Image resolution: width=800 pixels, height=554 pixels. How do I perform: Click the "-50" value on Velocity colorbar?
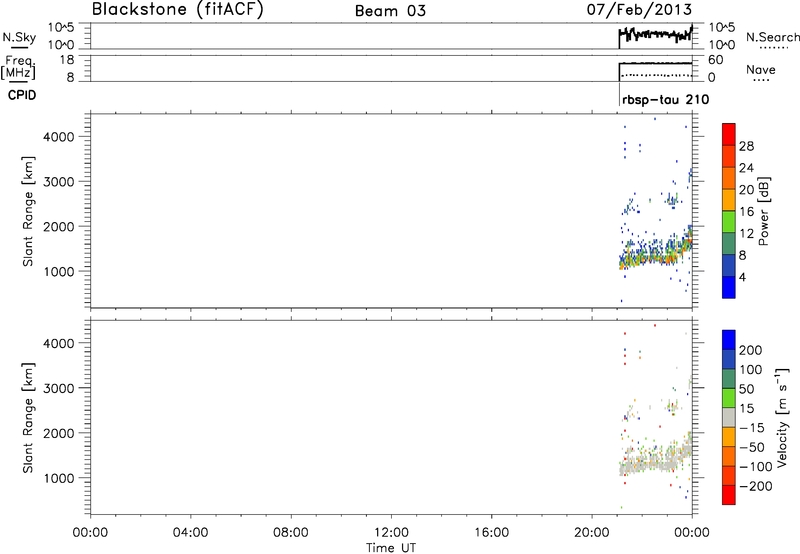pyautogui.click(x=752, y=447)
